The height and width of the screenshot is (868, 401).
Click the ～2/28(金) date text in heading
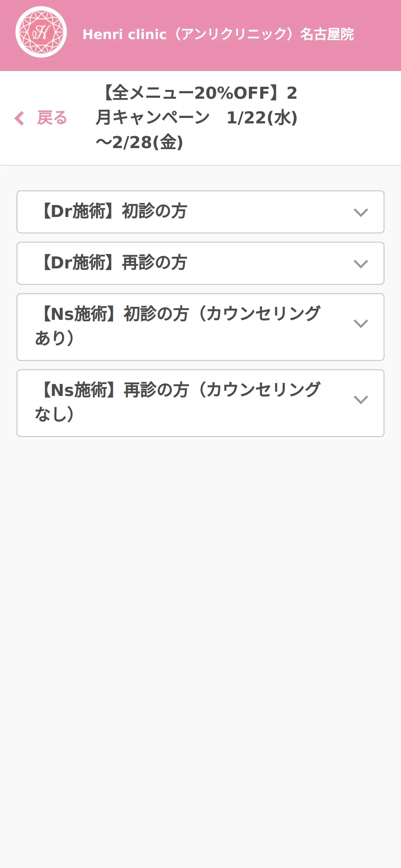click(x=139, y=143)
